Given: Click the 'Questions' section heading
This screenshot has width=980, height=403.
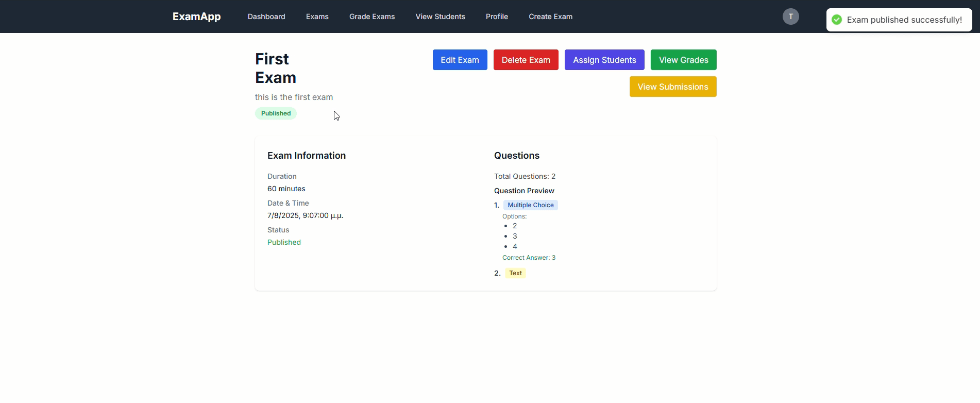Looking at the screenshot, I should (x=517, y=156).
